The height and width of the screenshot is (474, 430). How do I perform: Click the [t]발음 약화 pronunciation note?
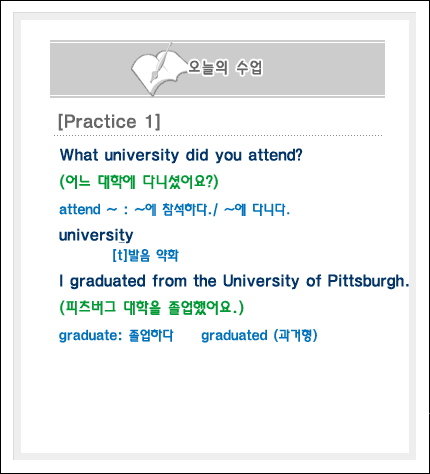(145, 256)
